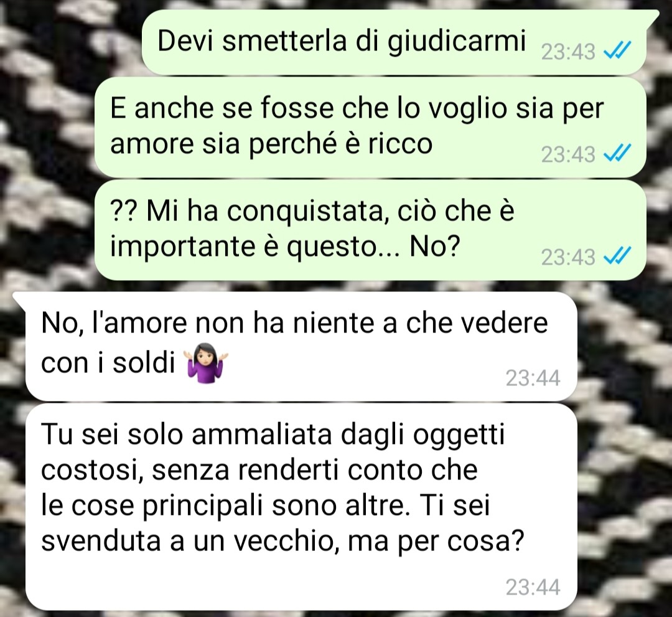
Task: Tap the read-receipt checkmarks on 'Devi smetterla di giudicarmi'
Action: point(617,51)
